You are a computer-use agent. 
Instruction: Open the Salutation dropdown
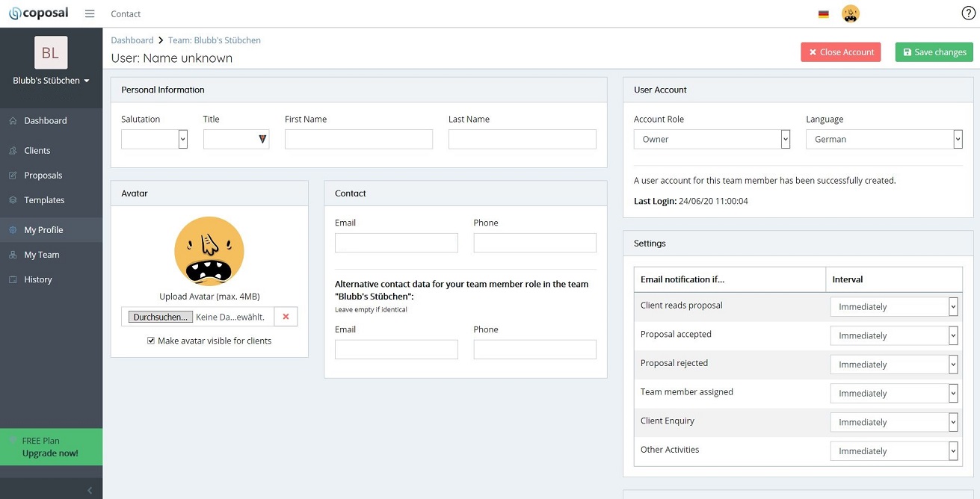click(x=154, y=139)
